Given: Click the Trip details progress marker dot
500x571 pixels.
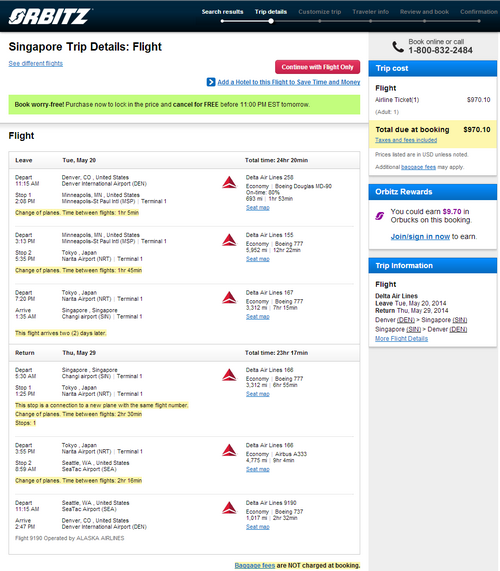Looking at the screenshot, I should pos(271,21).
